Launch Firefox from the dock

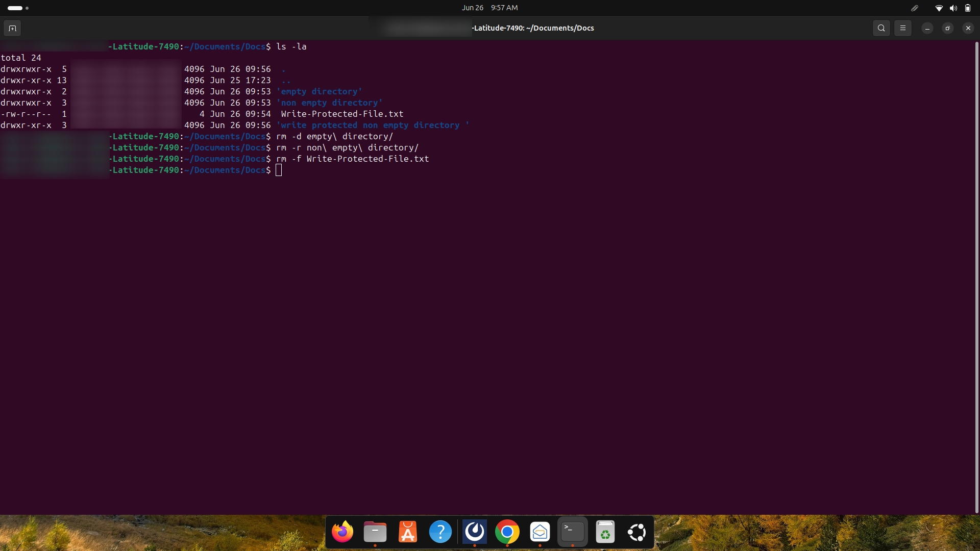point(342,532)
